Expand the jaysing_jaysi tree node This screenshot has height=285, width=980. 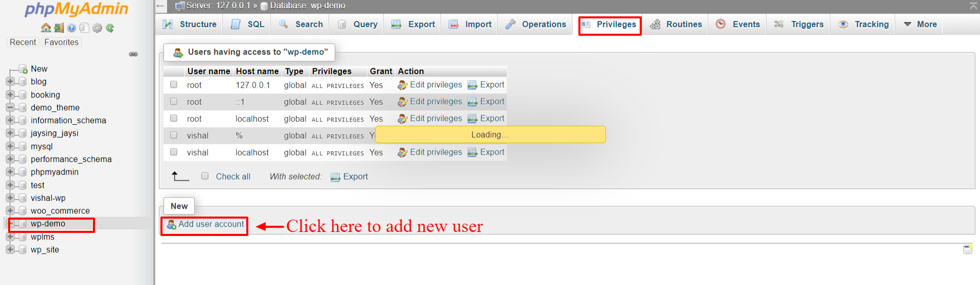pyautogui.click(x=10, y=133)
